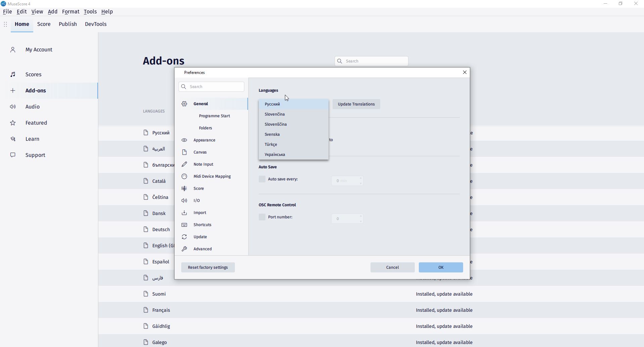Click the Import download icon
This screenshot has width=644, height=347.
pos(184,213)
